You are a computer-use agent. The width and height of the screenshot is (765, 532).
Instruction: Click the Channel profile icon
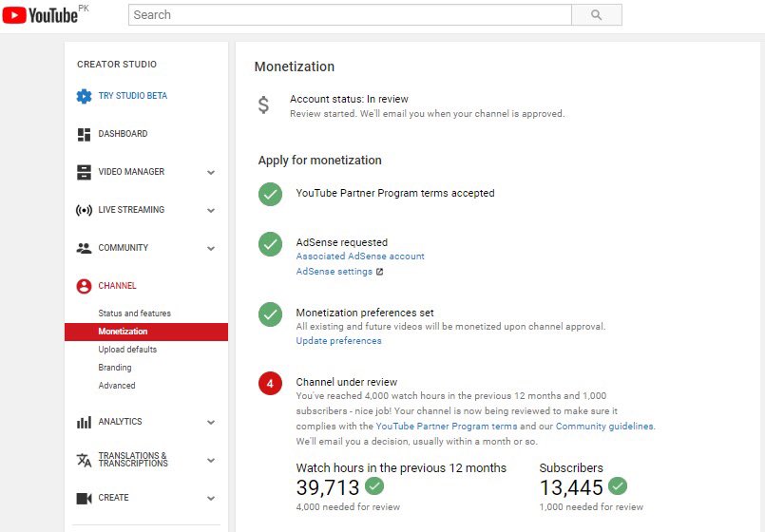(x=84, y=286)
